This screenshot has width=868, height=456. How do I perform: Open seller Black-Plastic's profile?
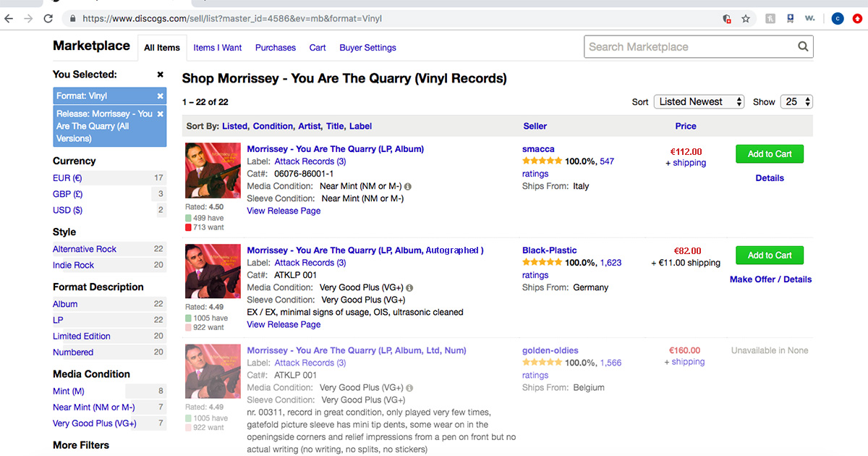click(x=550, y=250)
